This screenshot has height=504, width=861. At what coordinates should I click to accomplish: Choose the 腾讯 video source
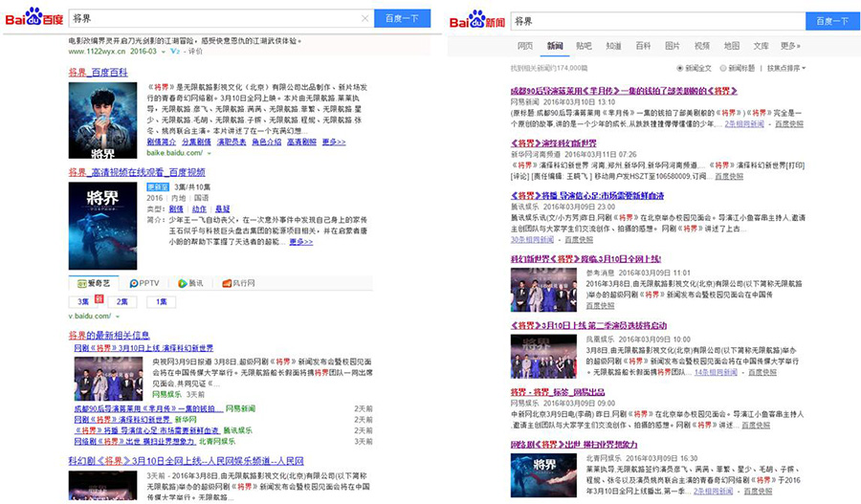pos(190,283)
